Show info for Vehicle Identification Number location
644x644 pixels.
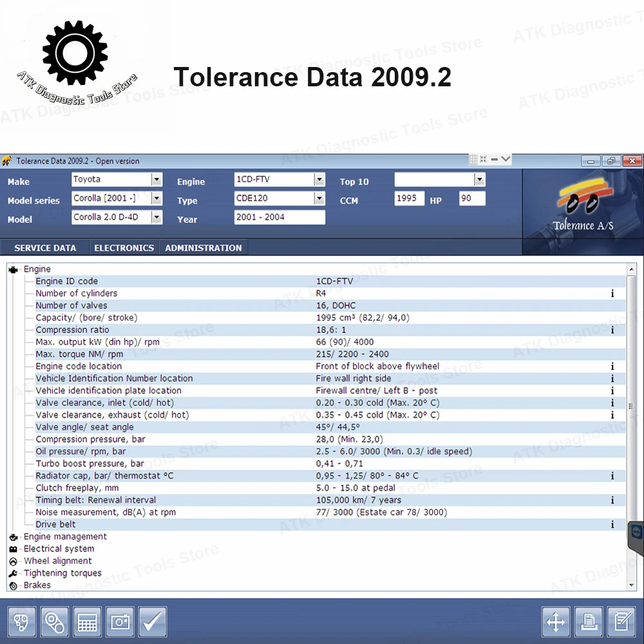[x=612, y=378]
